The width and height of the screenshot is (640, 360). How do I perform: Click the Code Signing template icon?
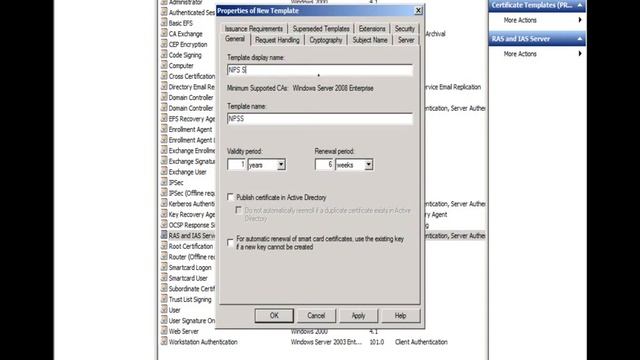coord(164,55)
